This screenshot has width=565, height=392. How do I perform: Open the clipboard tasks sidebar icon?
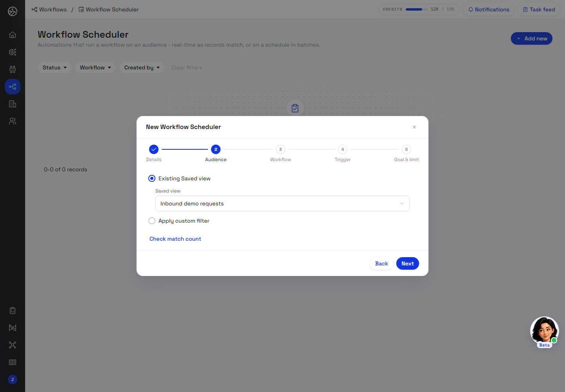pos(13,310)
